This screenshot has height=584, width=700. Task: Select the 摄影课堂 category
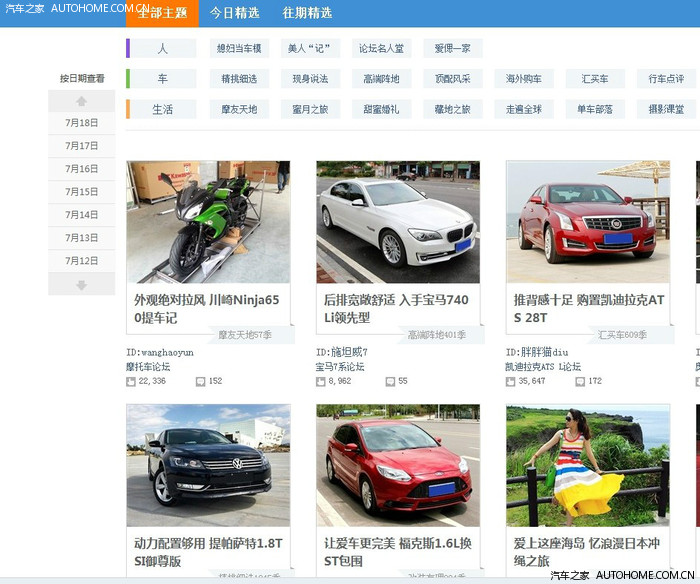click(666, 109)
